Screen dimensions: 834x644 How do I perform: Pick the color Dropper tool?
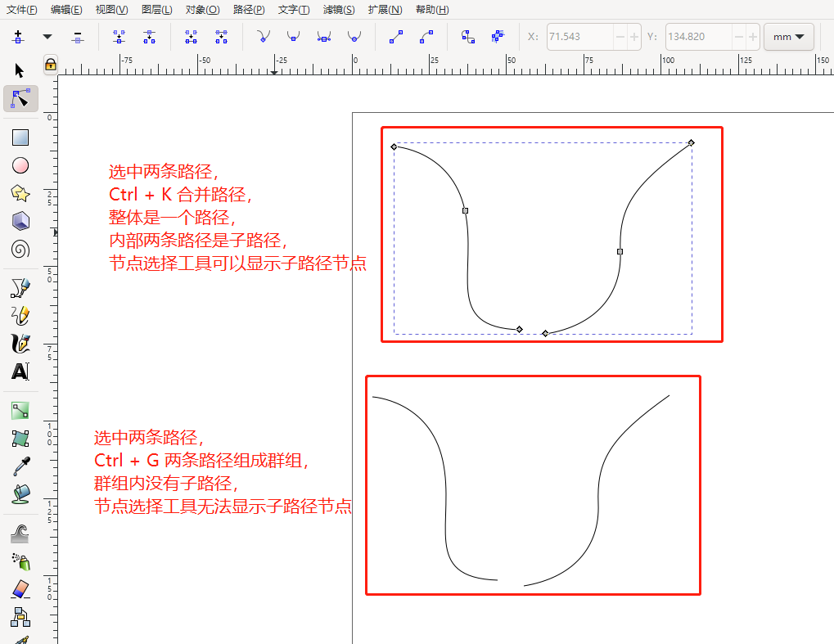tap(21, 466)
